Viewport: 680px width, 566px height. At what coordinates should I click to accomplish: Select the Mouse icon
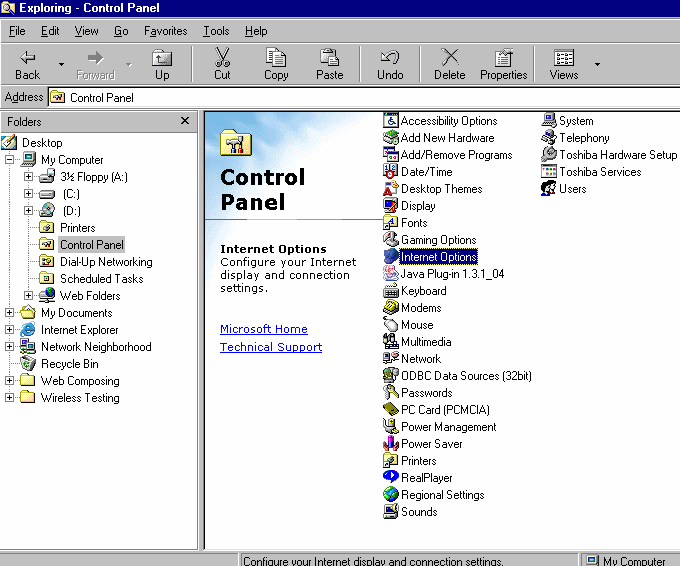coord(390,324)
